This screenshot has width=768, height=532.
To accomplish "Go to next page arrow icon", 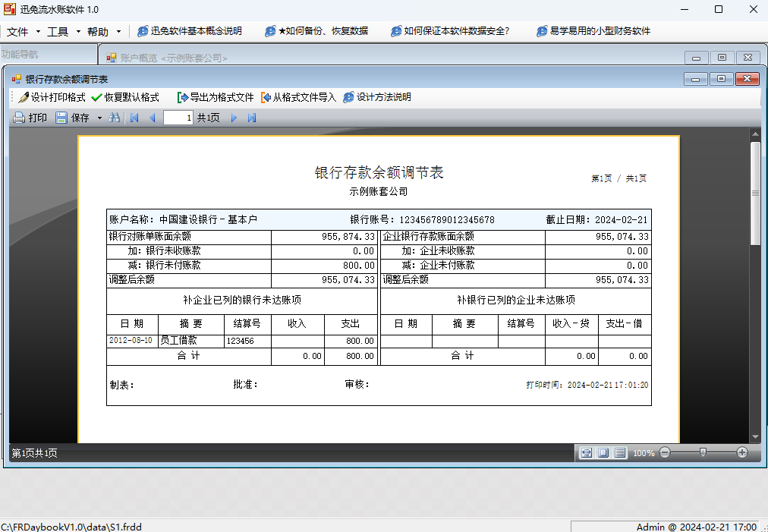I will click(234, 118).
